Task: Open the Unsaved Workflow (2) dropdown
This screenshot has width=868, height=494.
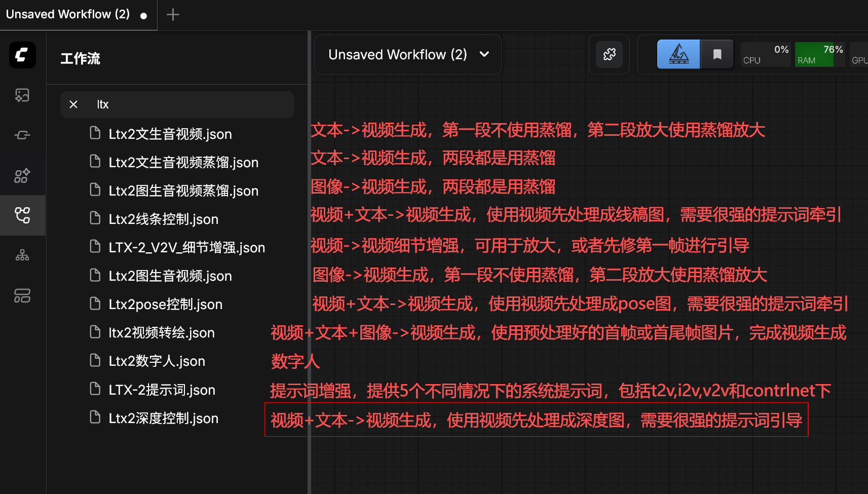Action: 407,54
